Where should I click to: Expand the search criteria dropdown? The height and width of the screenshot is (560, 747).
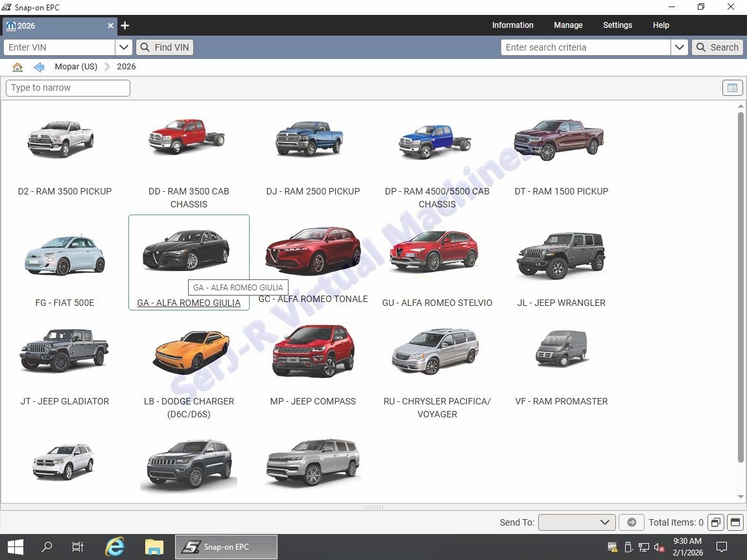click(x=679, y=47)
